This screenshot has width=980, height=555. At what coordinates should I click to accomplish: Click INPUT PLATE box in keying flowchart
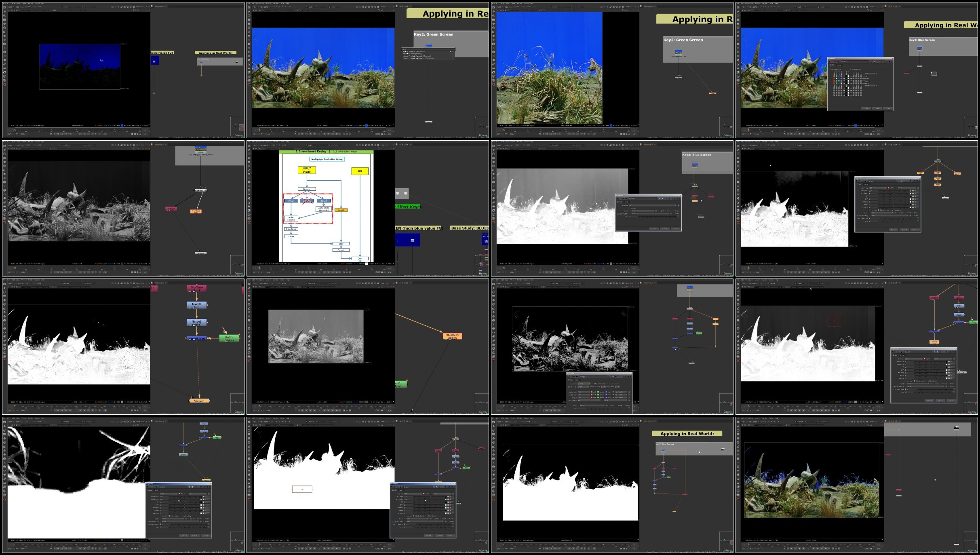(307, 170)
